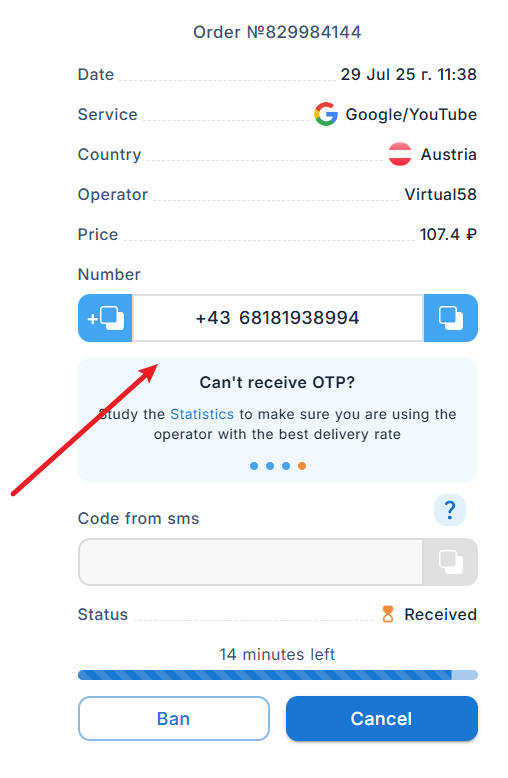Open the Statistics link
The width and height of the screenshot is (508, 778).
[x=202, y=414]
